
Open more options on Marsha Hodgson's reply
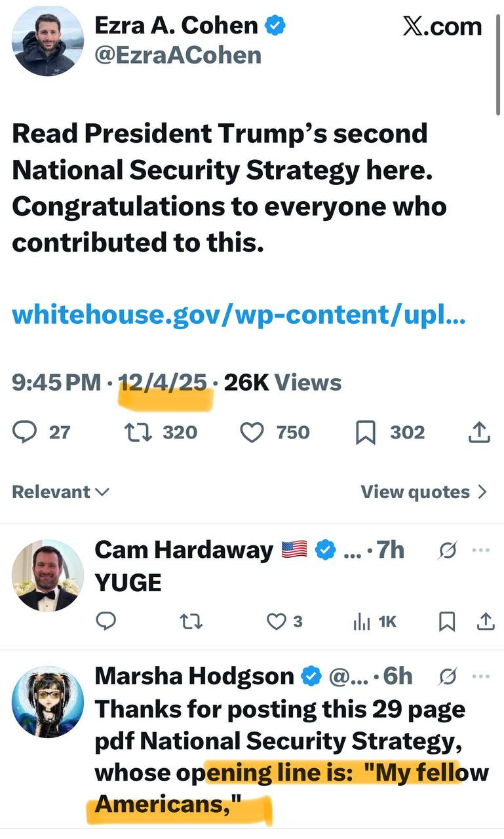(480, 676)
